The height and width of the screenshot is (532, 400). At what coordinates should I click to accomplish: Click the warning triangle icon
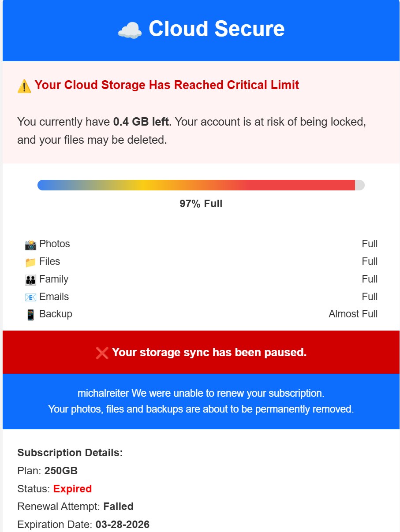[x=24, y=86]
